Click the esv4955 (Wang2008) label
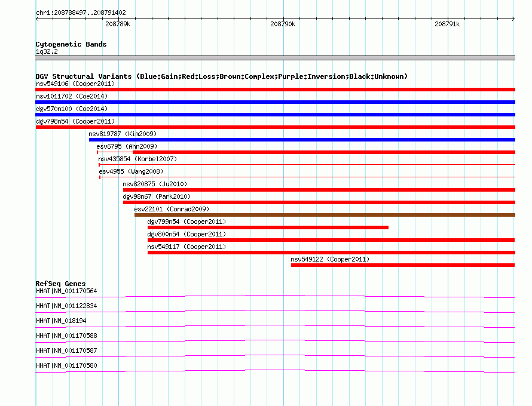The height and width of the screenshot is (406, 532). pyautogui.click(x=131, y=171)
